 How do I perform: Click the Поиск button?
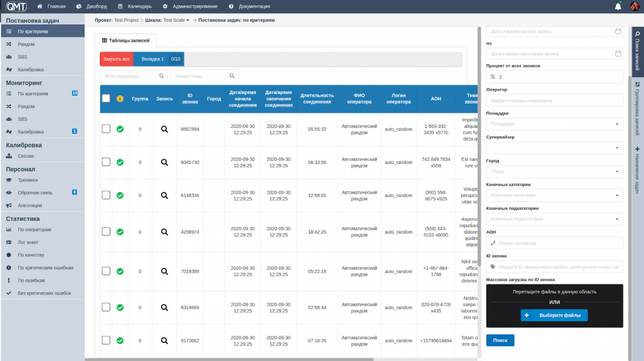tap(500, 340)
